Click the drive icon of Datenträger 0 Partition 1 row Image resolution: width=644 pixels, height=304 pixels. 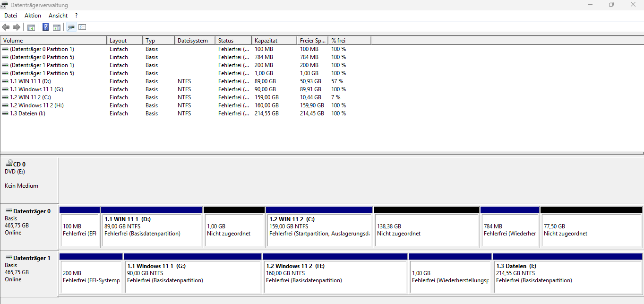[x=5, y=49]
